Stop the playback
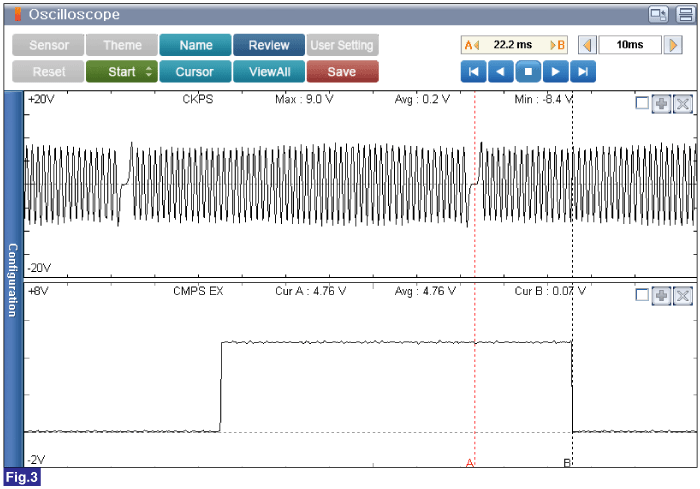700x489 pixels. (528, 71)
